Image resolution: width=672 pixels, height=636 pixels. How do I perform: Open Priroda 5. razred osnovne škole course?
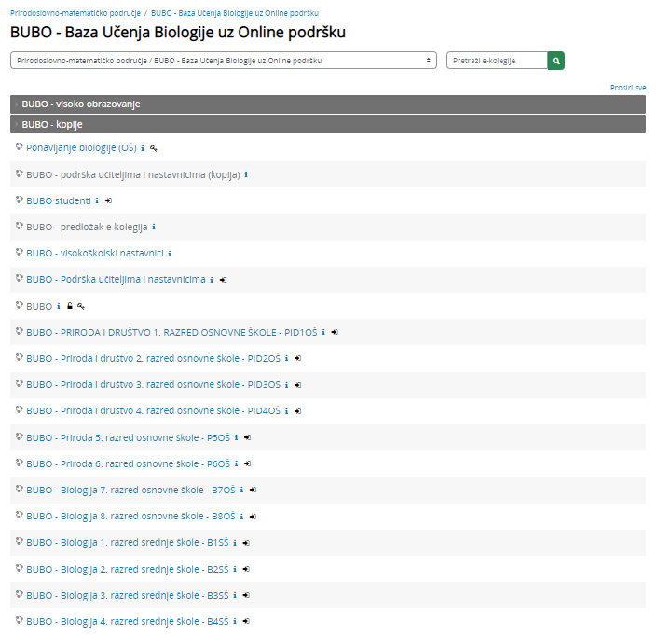(128, 438)
